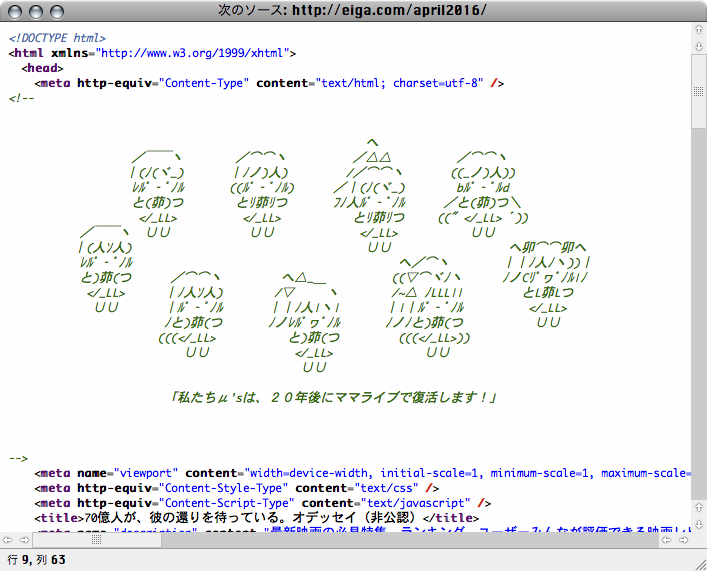This screenshot has width=707, height=571.
Task: Click the status bar line and column indicator
Action: pos(37,560)
